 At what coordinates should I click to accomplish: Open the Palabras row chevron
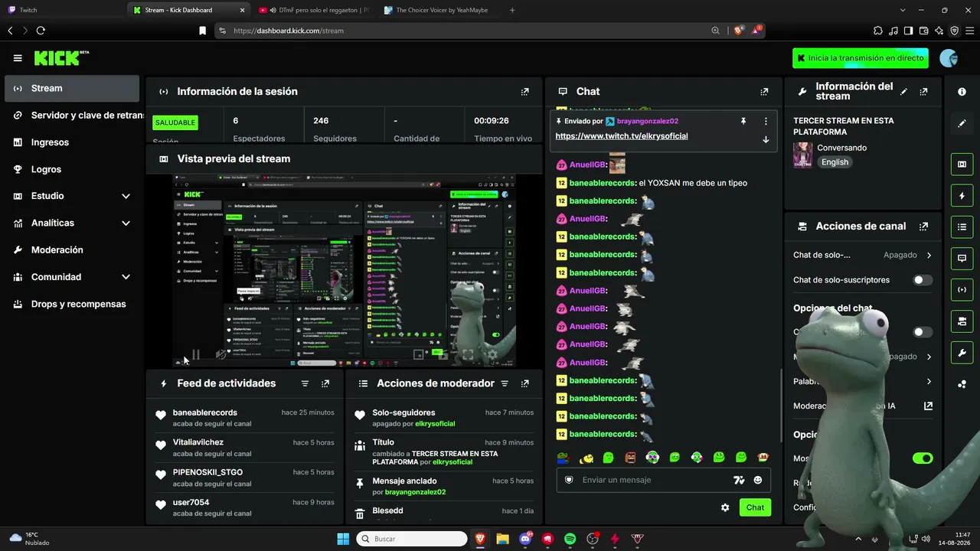pos(929,381)
